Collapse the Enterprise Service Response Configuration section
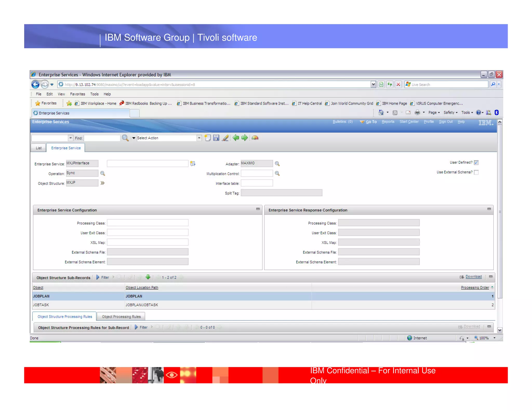 (489, 209)
